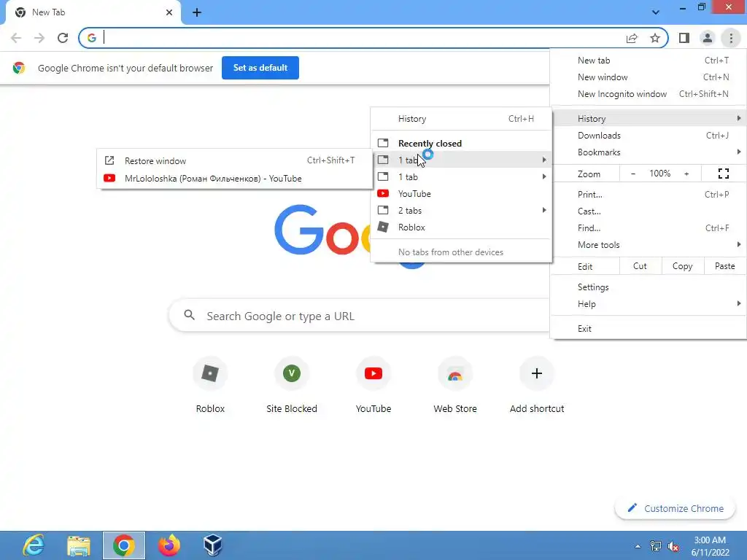This screenshot has height=560, width=747.
Task: Open full History page entry with Ctrl+H
Action: [x=461, y=119]
